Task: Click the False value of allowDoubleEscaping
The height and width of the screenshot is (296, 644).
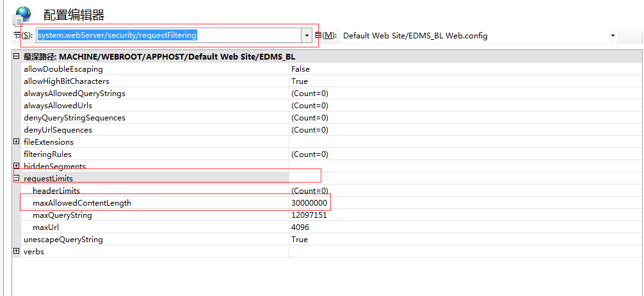Action: point(300,69)
